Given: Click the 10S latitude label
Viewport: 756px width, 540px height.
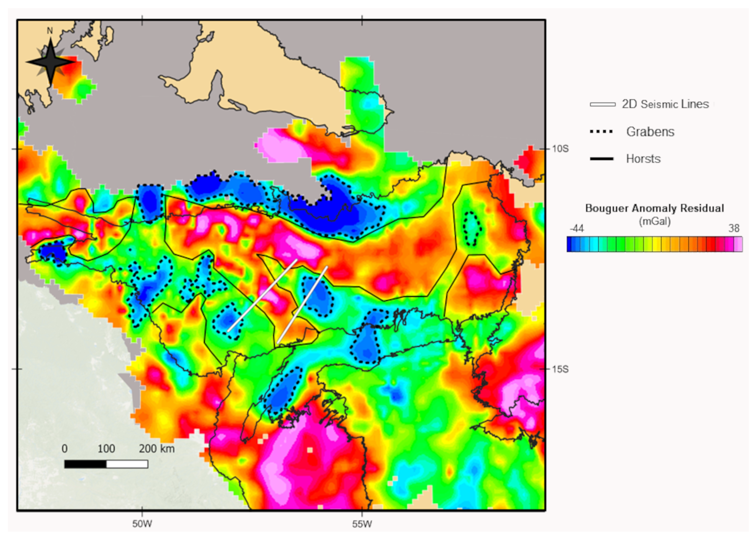Looking at the screenshot, I should (x=560, y=149).
